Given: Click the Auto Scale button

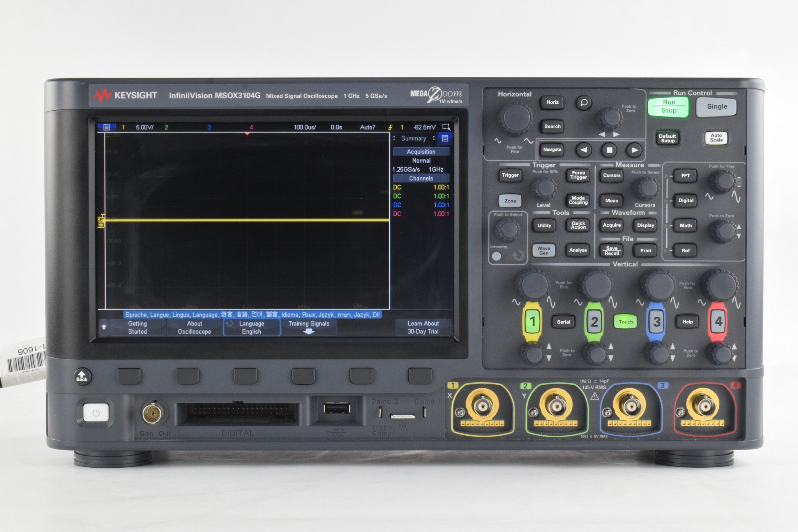Looking at the screenshot, I should click(x=716, y=138).
